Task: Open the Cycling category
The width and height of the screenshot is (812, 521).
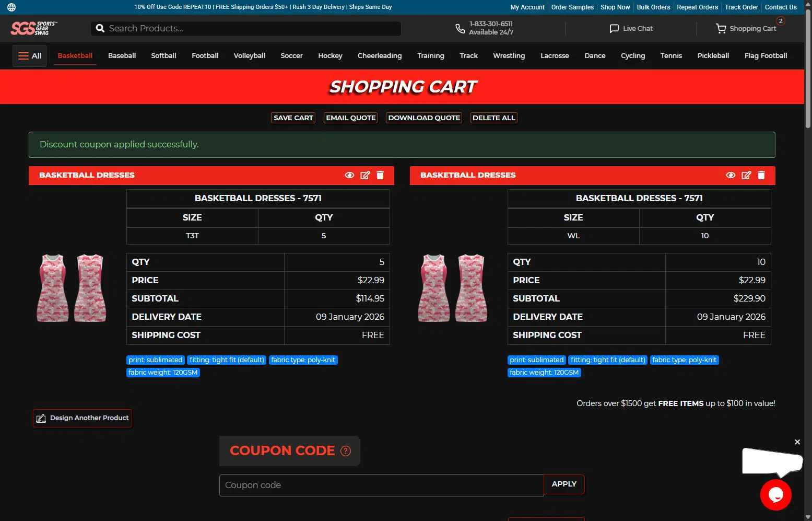Action: pyautogui.click(x=633, y=56)
